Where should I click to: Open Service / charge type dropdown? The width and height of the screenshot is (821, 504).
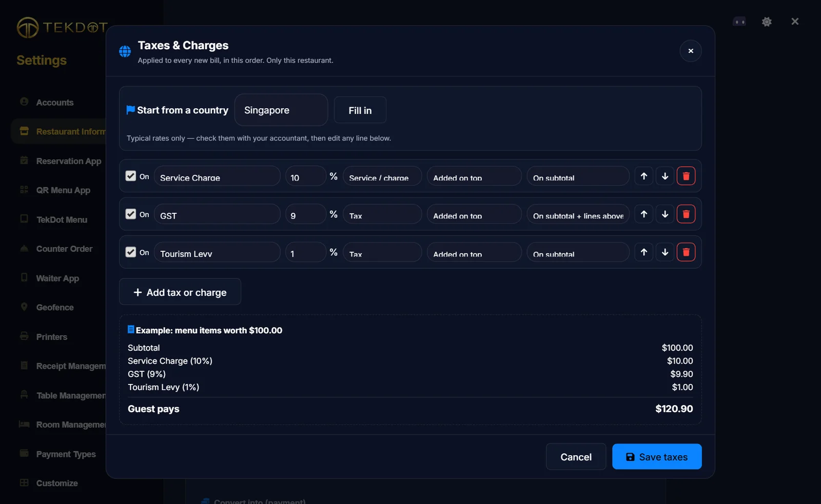click(x=382, y=176)
